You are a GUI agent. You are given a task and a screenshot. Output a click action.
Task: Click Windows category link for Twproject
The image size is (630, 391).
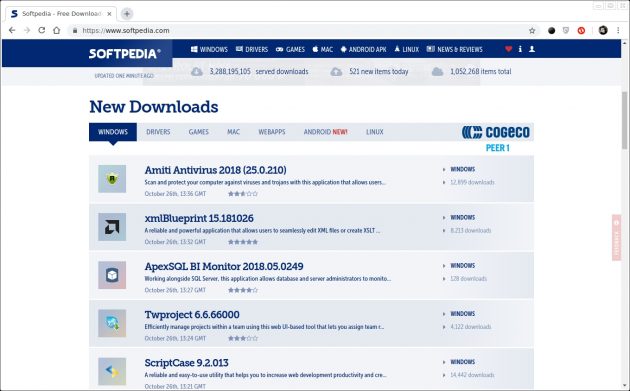click(462, 314)
